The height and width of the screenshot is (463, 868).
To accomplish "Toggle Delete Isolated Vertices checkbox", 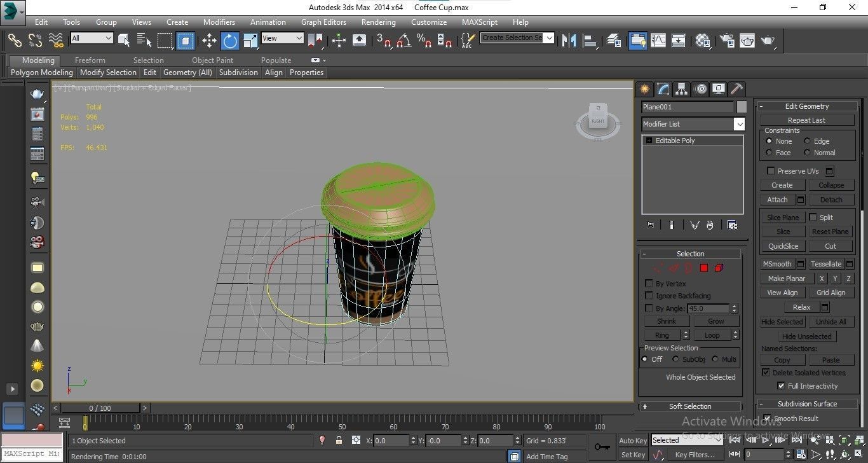I will (766, 373).
